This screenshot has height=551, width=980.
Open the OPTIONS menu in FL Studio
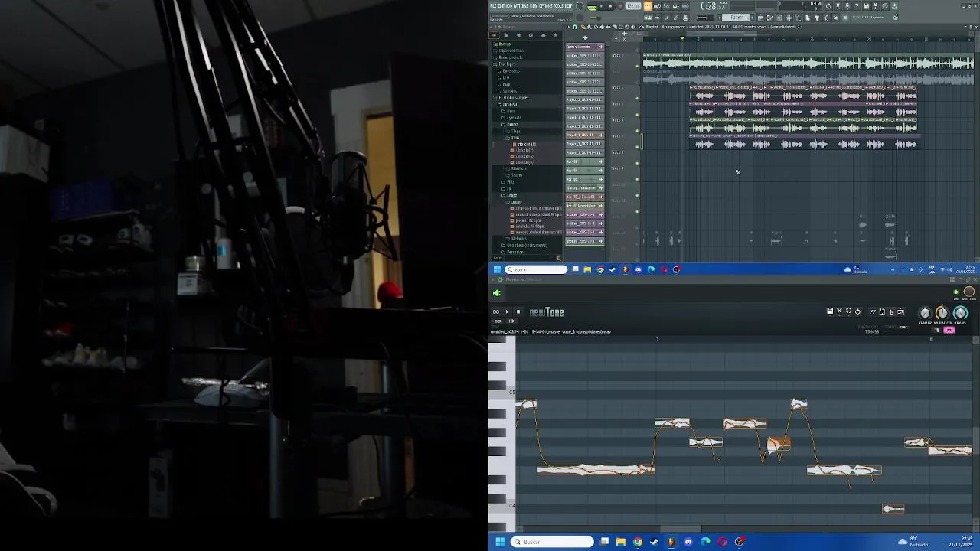tap(546, 6)
